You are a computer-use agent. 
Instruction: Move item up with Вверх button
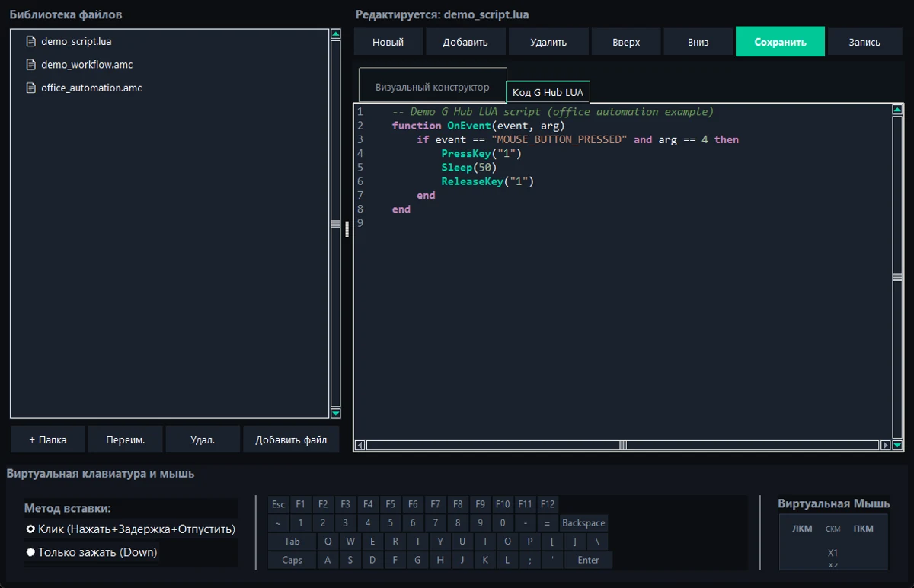coord(626,42)
